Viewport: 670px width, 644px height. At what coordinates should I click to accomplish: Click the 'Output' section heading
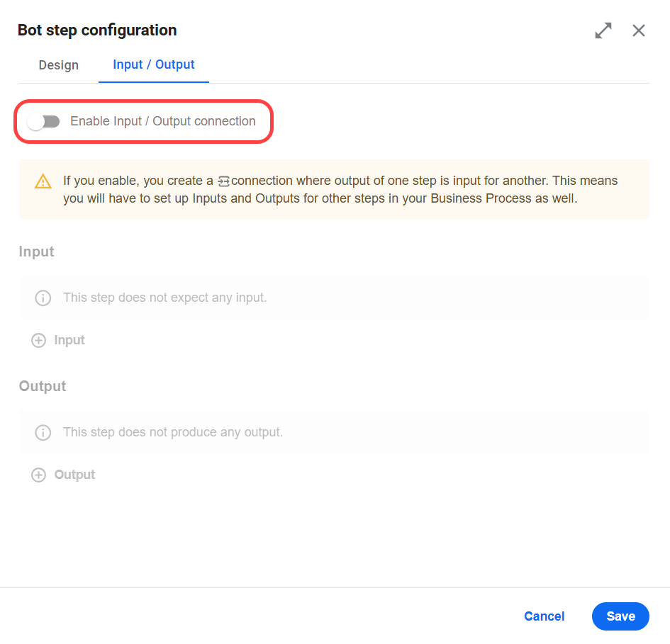point(43,386)
